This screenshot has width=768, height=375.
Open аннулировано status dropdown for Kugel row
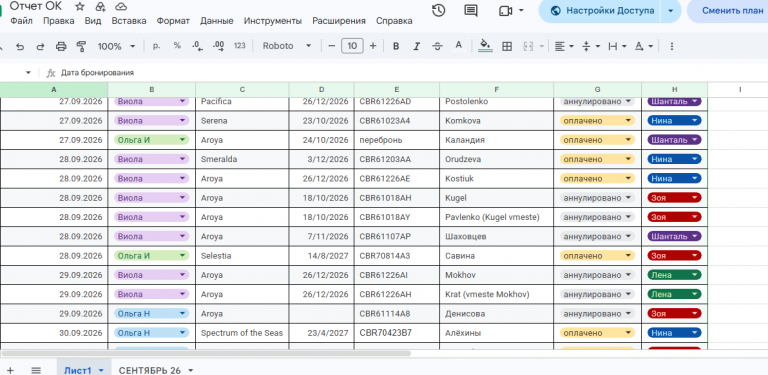pyautogui.click(x=597, y=198)
